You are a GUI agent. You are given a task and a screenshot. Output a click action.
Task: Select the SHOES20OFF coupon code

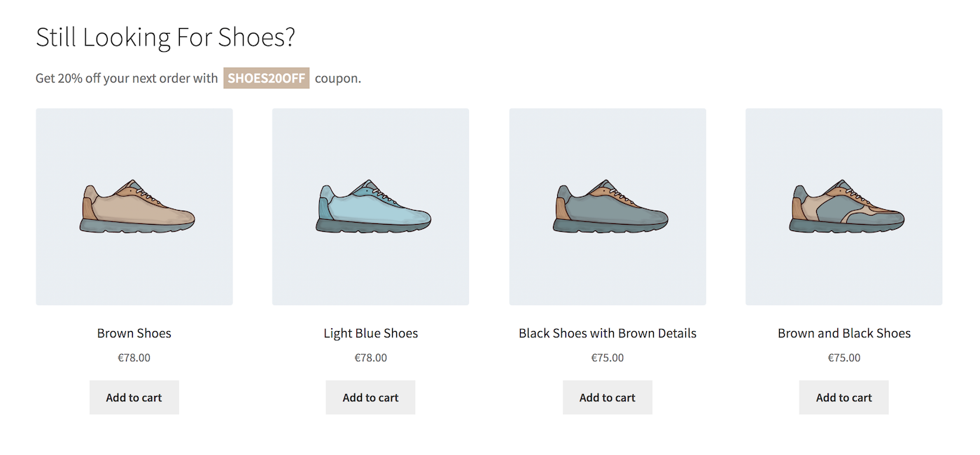pos(266,78)
